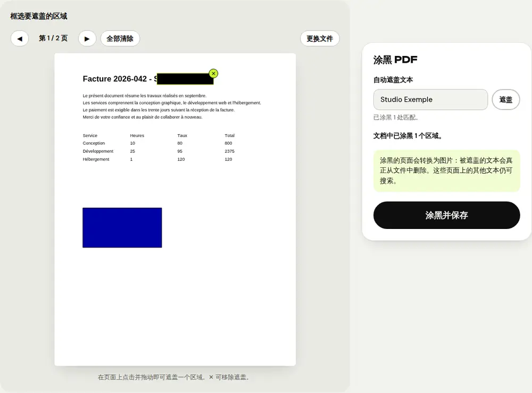Click the page indicator 第 1 / 2 页
This screenshot has height=393, width=532.
(x=53, y=38)
